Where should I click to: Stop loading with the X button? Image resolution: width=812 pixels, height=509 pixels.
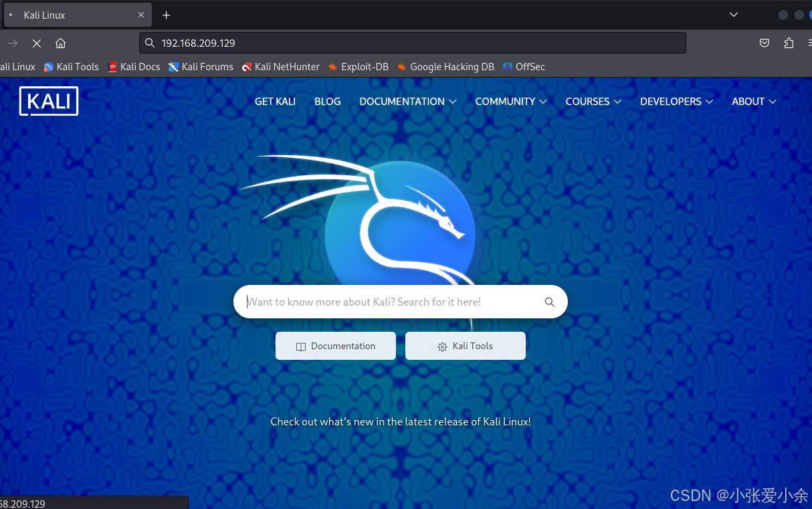37,43
